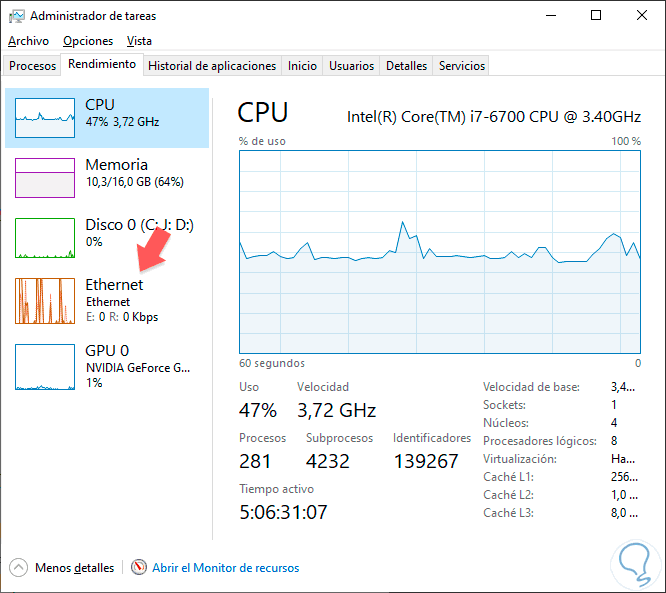The width and height of the screenshot is (666, 593).
Task: Open the Ethernet network graph thumbnail
Action: [x=45, y=300]
